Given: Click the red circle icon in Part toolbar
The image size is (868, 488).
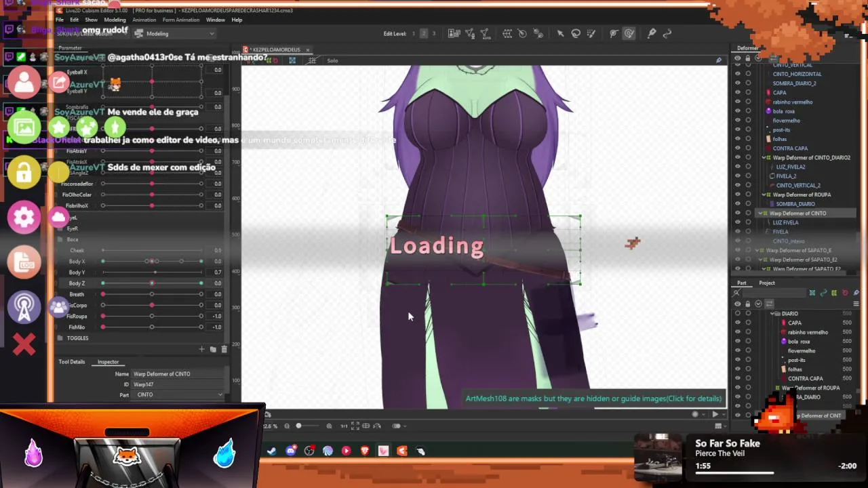Looking at the screenshot, I should (845, 293).
